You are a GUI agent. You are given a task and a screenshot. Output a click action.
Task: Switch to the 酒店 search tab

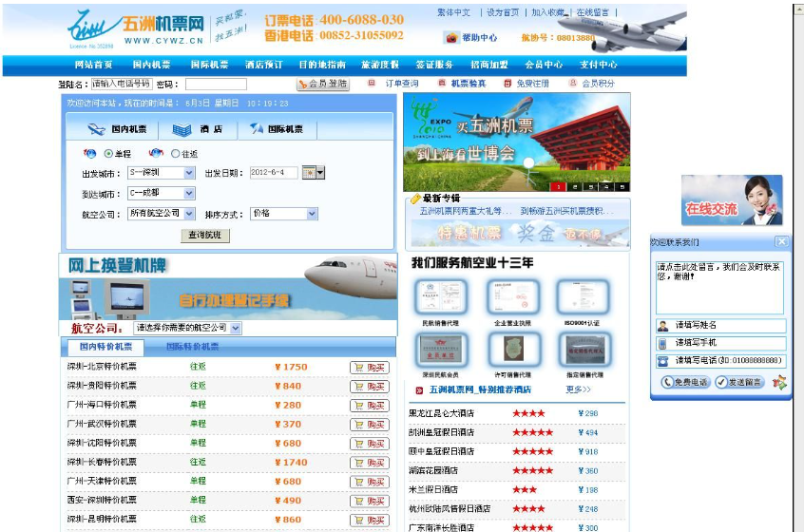pyautogui.click(x=198, y=129)
